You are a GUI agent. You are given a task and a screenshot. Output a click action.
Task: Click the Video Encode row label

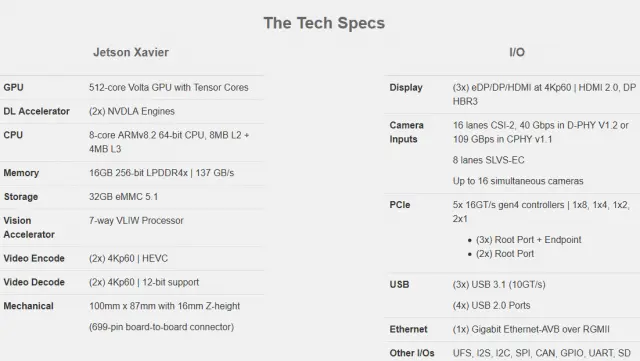pos(34,258)
